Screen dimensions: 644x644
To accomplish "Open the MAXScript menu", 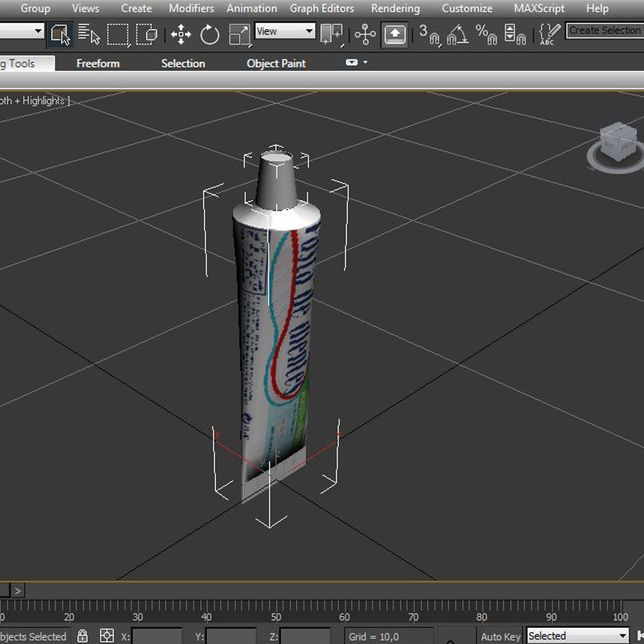I will click(539, 9).
